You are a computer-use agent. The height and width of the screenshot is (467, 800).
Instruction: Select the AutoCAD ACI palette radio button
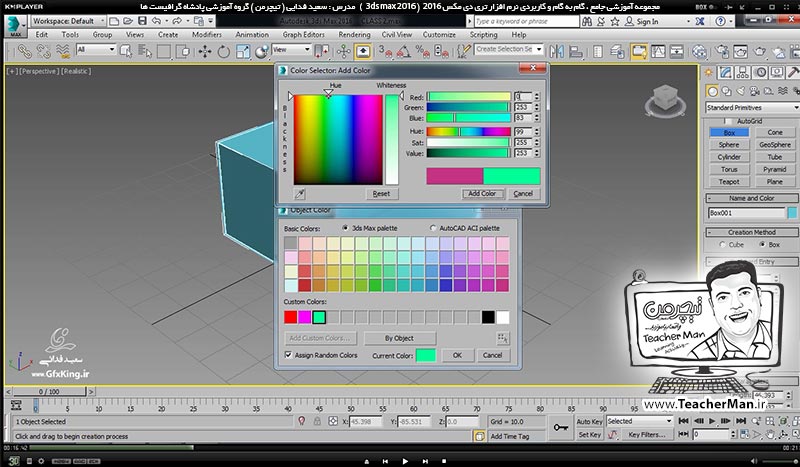[x=433, y=228]
